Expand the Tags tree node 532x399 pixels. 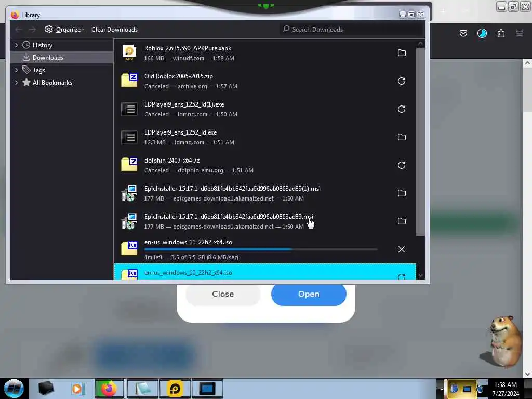click(16, 70)
